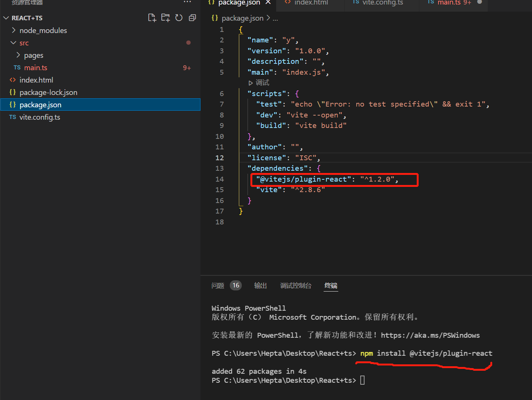Click the "vite --open" value on line 8
Image resolution: width=532 pixels, height=400 pixels.
pos(314,115)
